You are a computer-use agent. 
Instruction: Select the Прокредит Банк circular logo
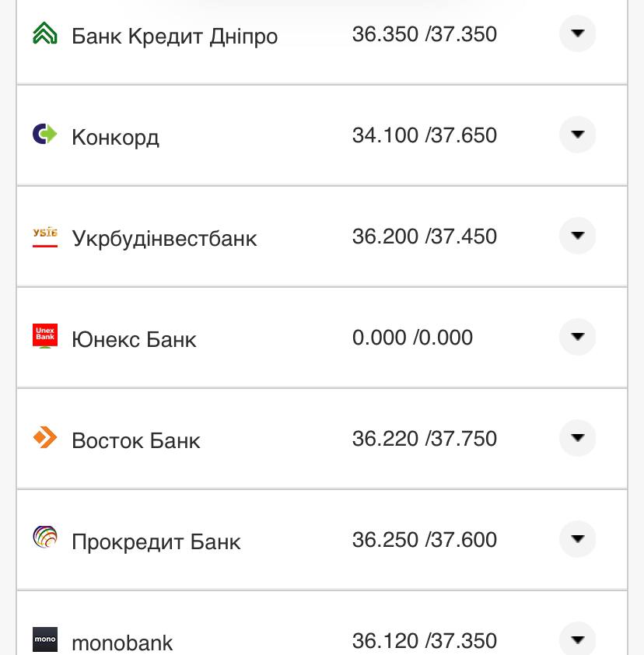click(44, 539)
